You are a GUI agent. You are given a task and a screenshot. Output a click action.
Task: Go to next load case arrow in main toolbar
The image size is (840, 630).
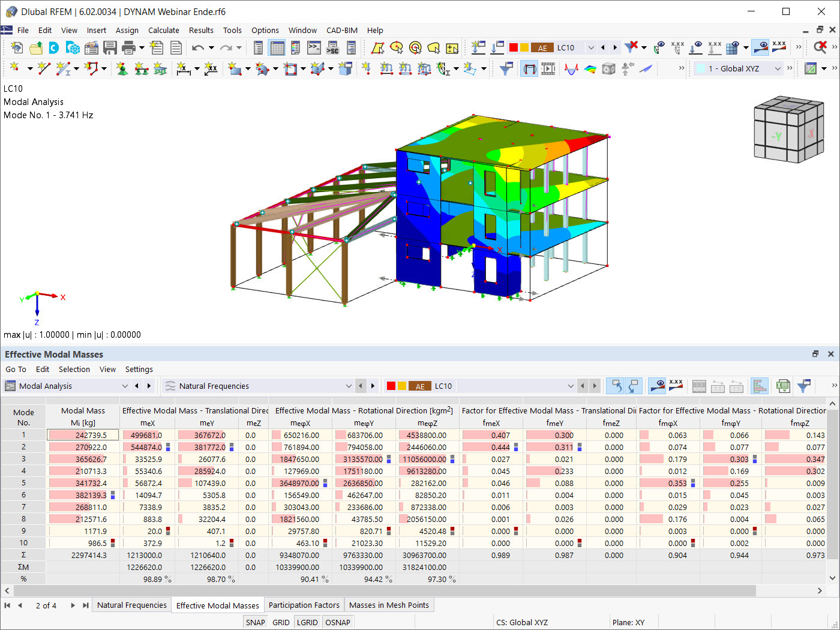[x=615, y=47]
